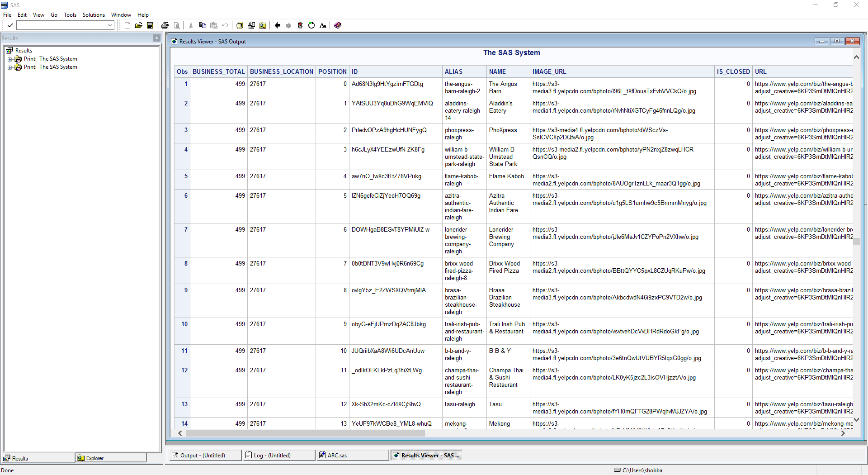Click the Copy icon in toolbar
This screenshot has height=475, width=868.
[x=203, y=25]
